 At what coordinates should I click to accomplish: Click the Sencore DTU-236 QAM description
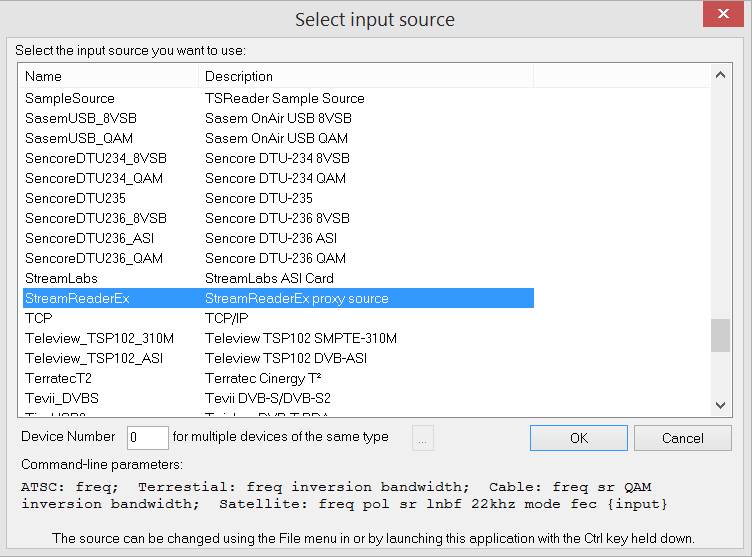275,259
